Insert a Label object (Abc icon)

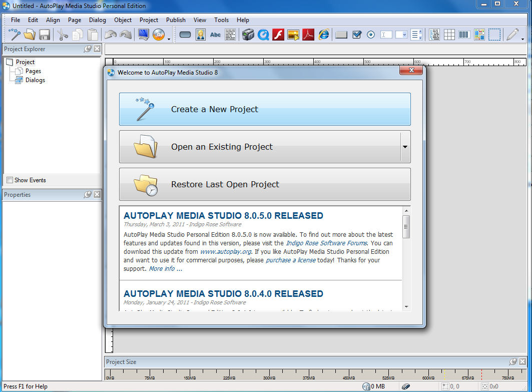coord(215,35)
